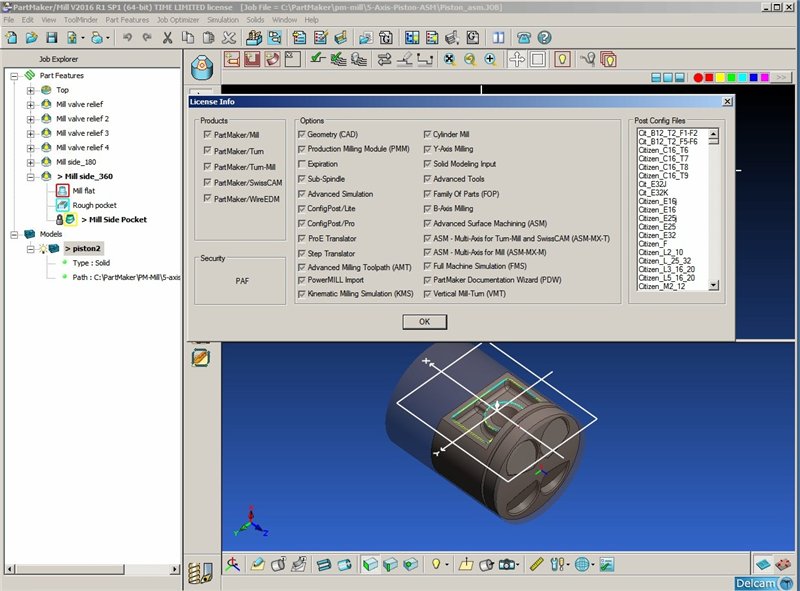Select the Mill valve relief 3 item
The height and width of the screenshot is (591, 800).
[82, 133]
